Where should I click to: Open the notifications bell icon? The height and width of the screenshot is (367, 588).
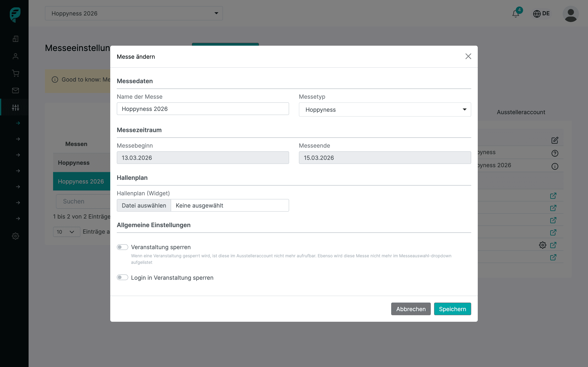[516, 14]
